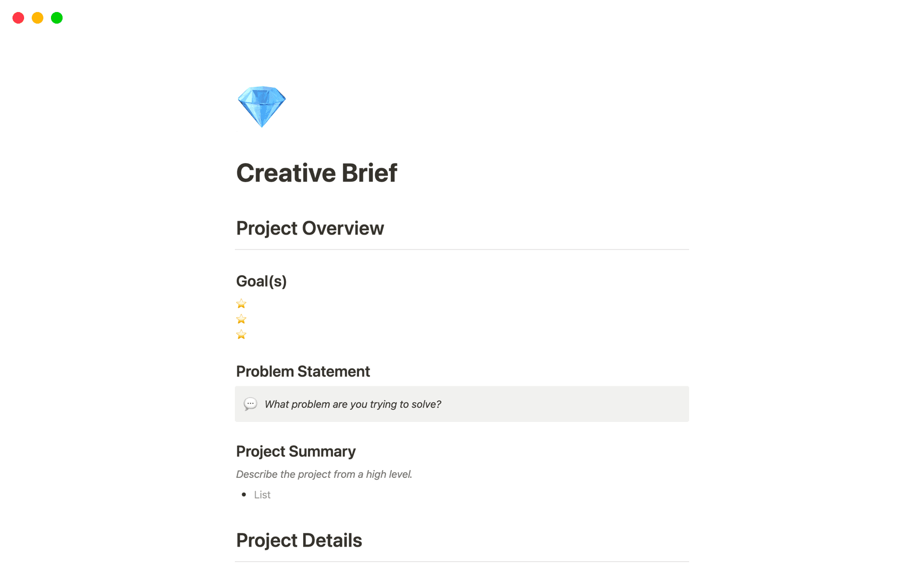Screen dimensions: 924x578
Task: Click the italic project description line
Action: [324, 474]
